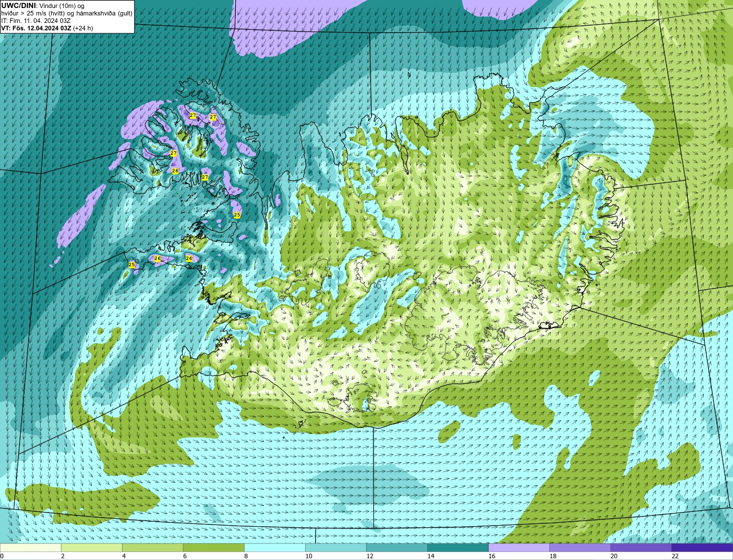733x560 pixels.
Task: Select the legend scale label '6'
Action: click(185, 556)
